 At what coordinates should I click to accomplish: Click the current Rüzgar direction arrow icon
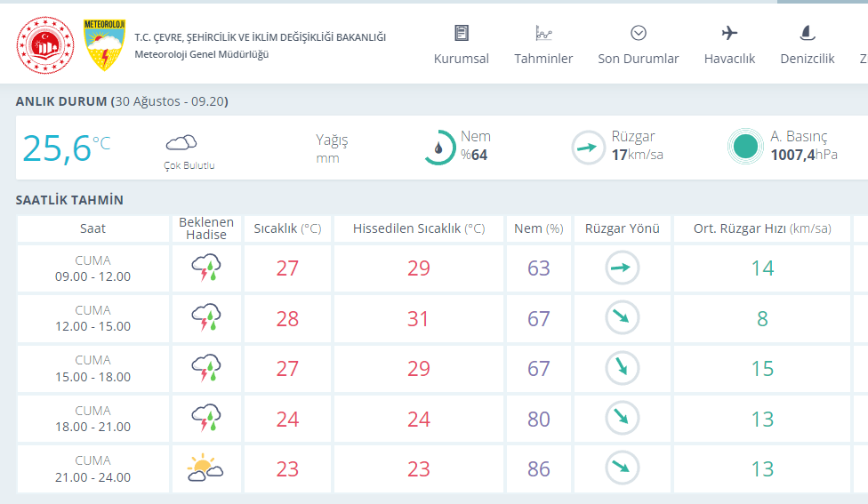(x=586, y=148)
